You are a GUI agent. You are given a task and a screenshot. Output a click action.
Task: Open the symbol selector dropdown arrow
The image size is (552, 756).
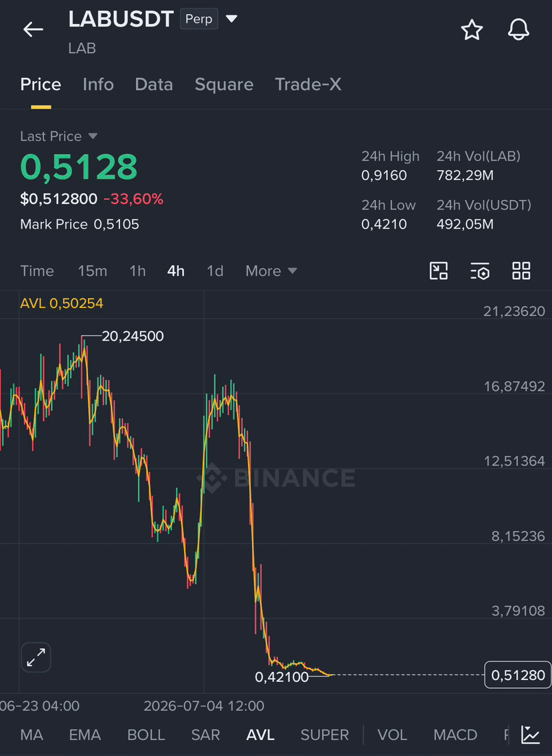pos(231,19)
